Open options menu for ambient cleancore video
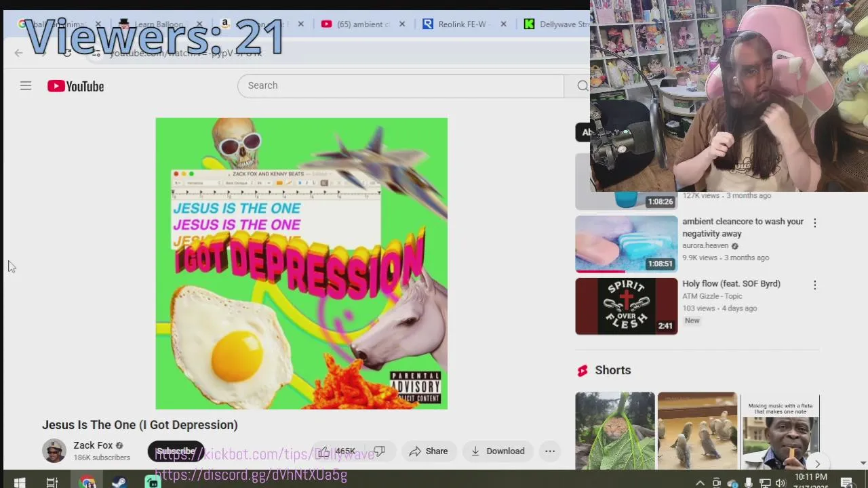This screenshot has height=488, width=868. [814, 222]
